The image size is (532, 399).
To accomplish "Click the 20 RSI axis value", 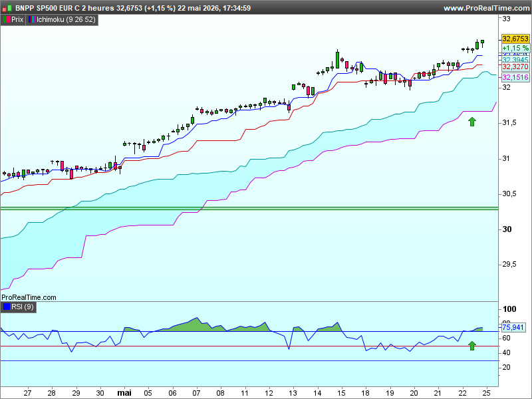I will (506, 367).
